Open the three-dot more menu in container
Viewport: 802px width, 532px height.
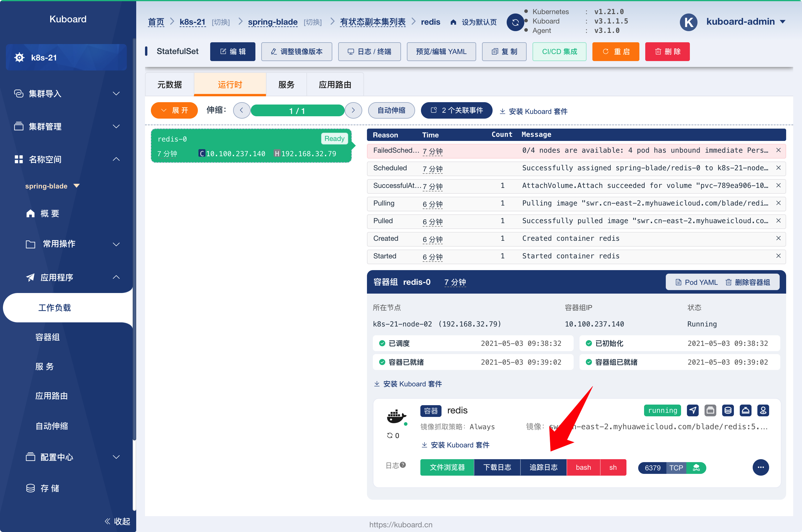[761, 467]
